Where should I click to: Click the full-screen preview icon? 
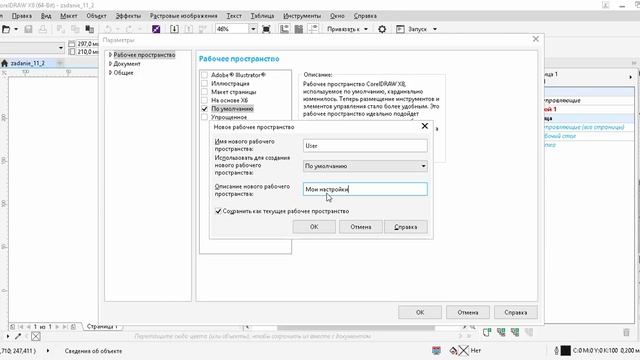click(266, 29)
